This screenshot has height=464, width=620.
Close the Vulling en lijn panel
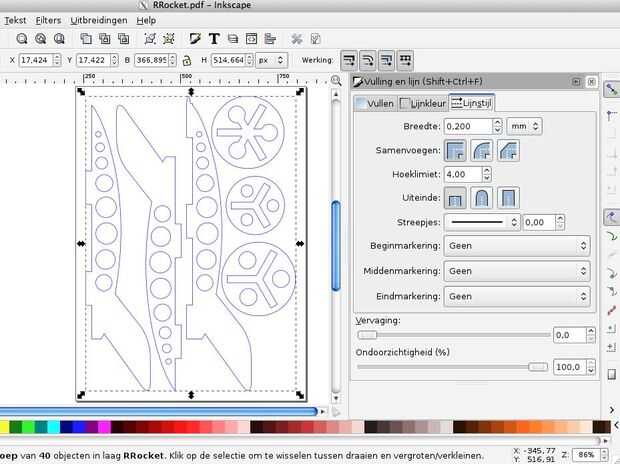click(x=590, y=82)
